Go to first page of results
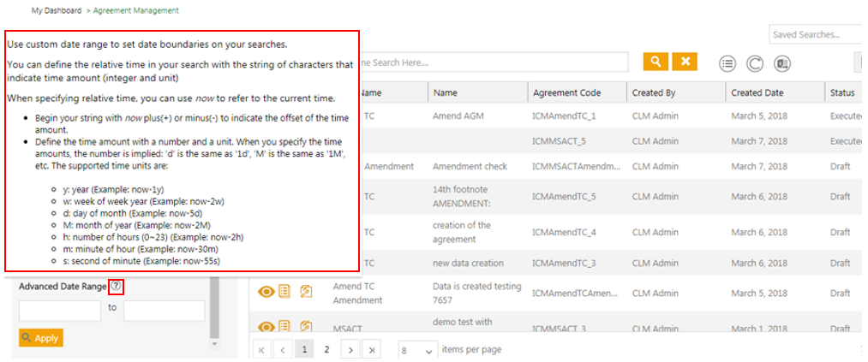 coord(262,350)
